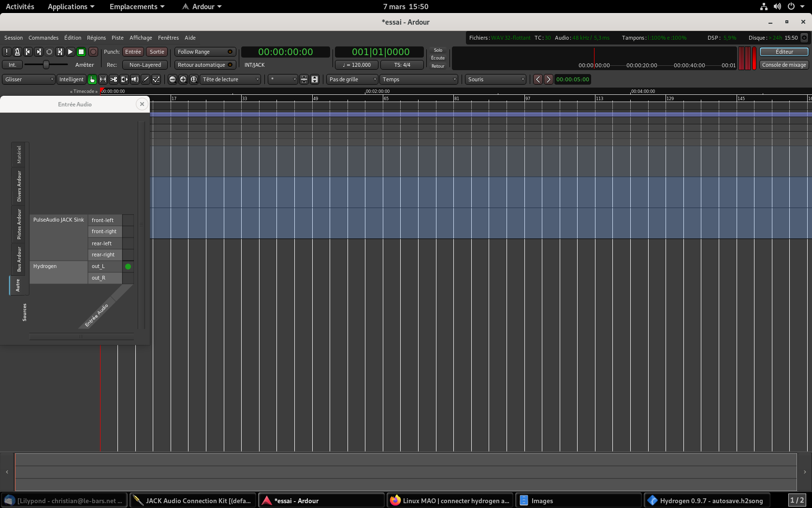Viewport: 812px width, 508px height.
Task: Set the nudge clock 00:00:05:00
Action: pos(573,79)
